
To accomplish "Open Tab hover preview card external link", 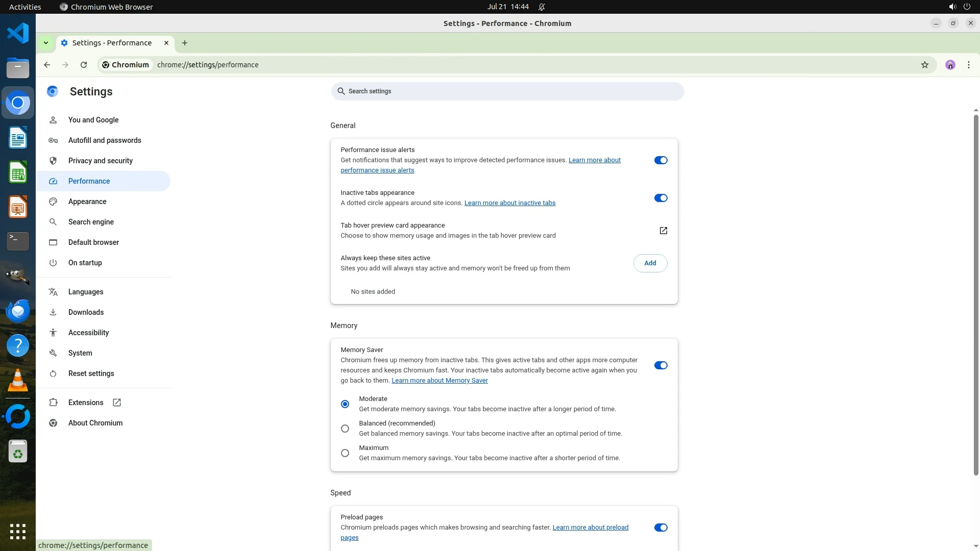I will coord(663,231).
